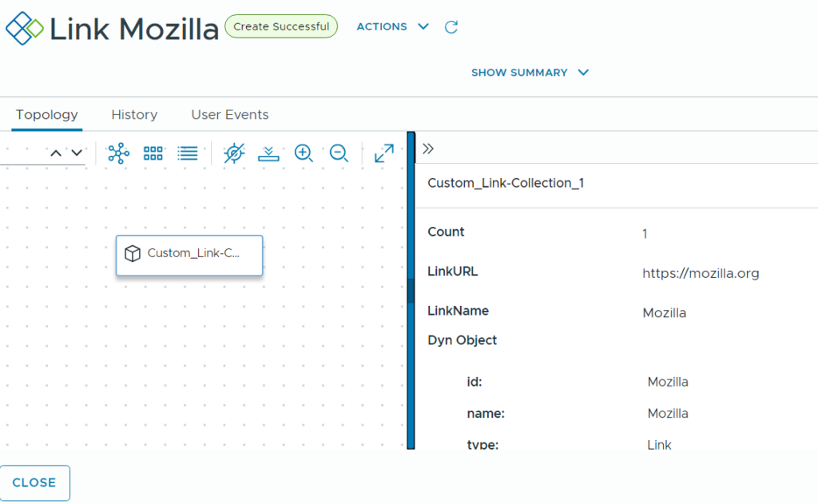Image resolution: width=818 pixels, height=504 pixels.
Task: Switch to the list view icon
Action: (x=188, y=153)
